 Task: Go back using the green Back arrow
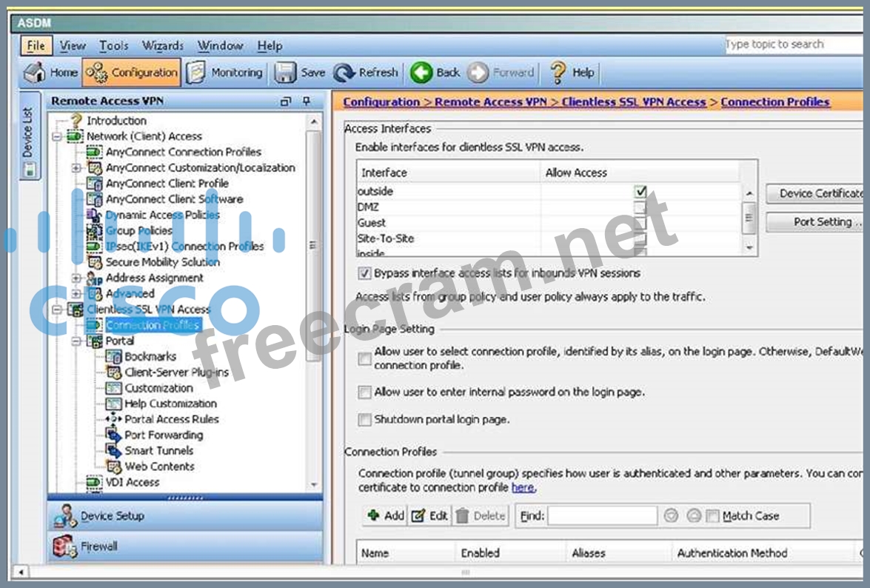tap(421, 73)
